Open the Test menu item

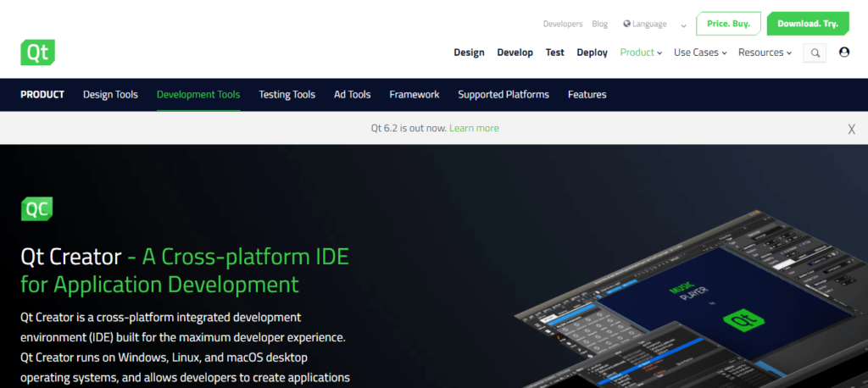pyautogui.click(x=554, y=53)
